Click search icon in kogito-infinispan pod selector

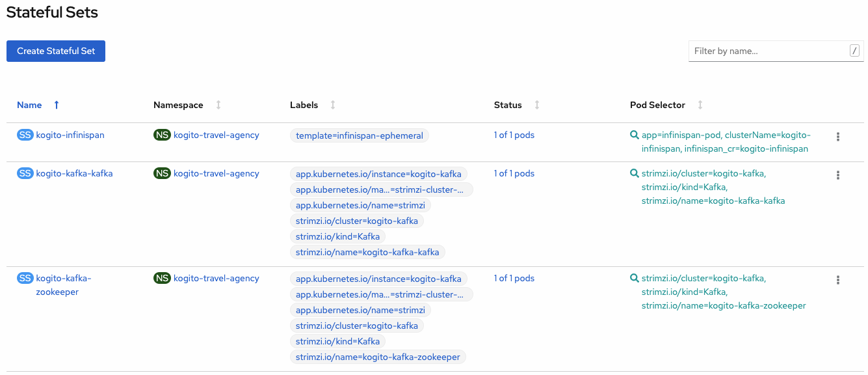(x=635, y=135)
